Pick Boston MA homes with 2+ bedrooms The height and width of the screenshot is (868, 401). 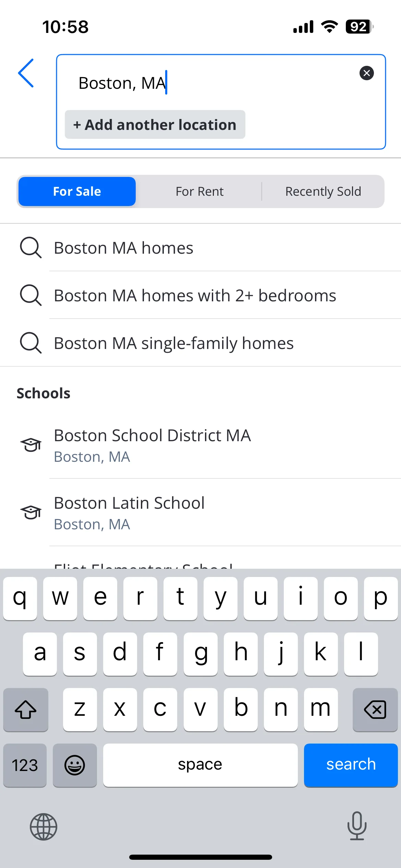coord(200,295)
